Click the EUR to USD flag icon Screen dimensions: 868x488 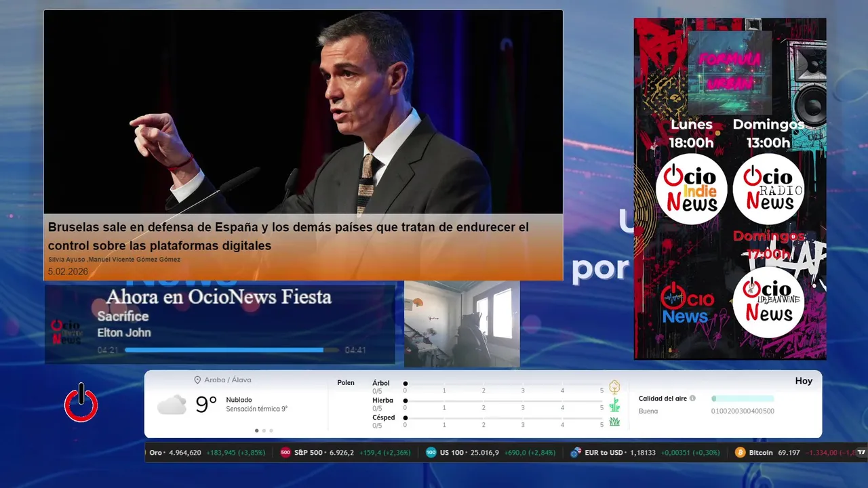576,452
